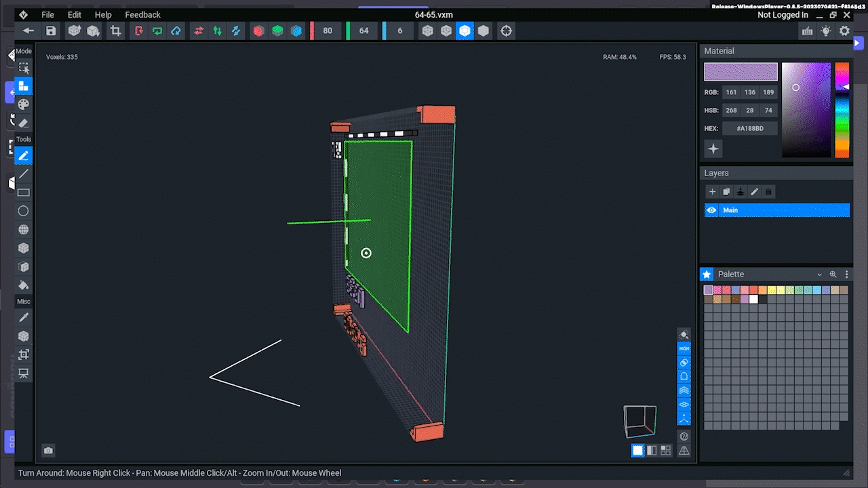Viewport: 868px width, 488px height.
Task: Add a new layer with plus button
Action: pyautogui.click(x=712, y=192)
